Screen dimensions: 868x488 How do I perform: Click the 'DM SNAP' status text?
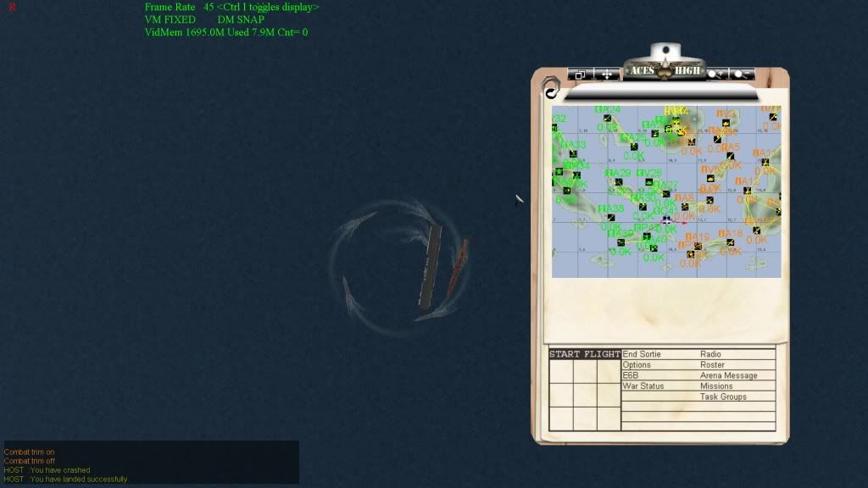click(241, 19)
